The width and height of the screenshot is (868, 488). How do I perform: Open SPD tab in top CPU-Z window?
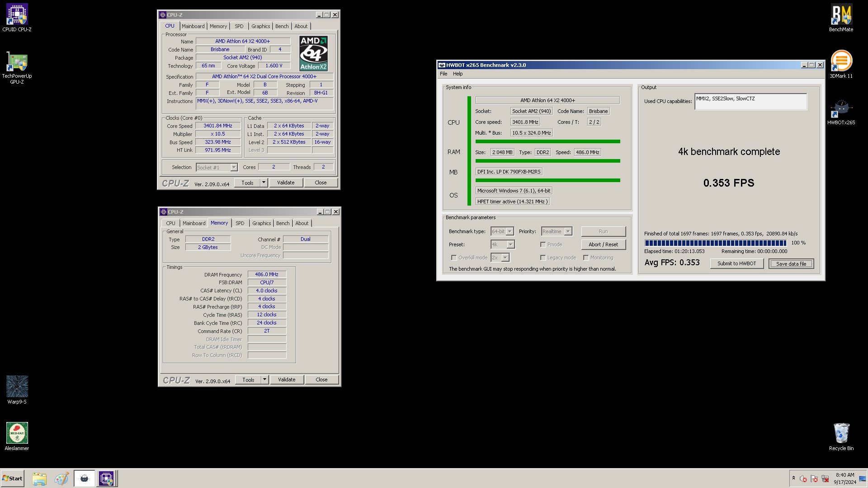(x=239, y=26)
